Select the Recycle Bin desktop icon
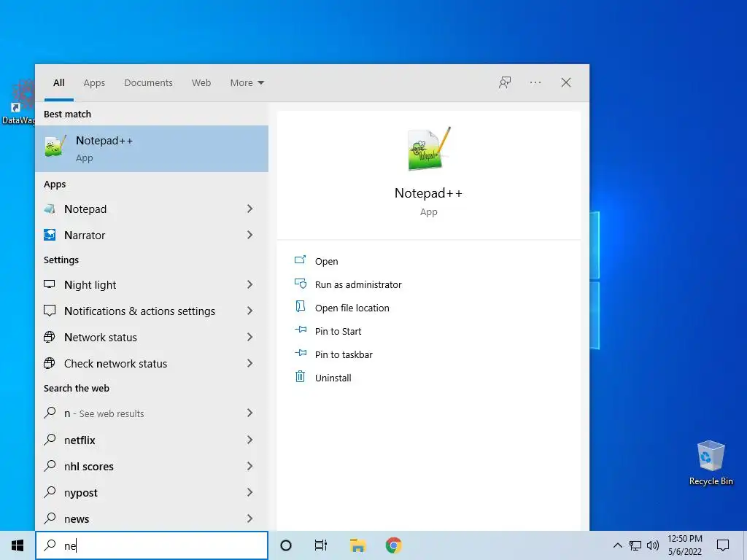The height and width of the screenshot is (560, 747). 711,463
